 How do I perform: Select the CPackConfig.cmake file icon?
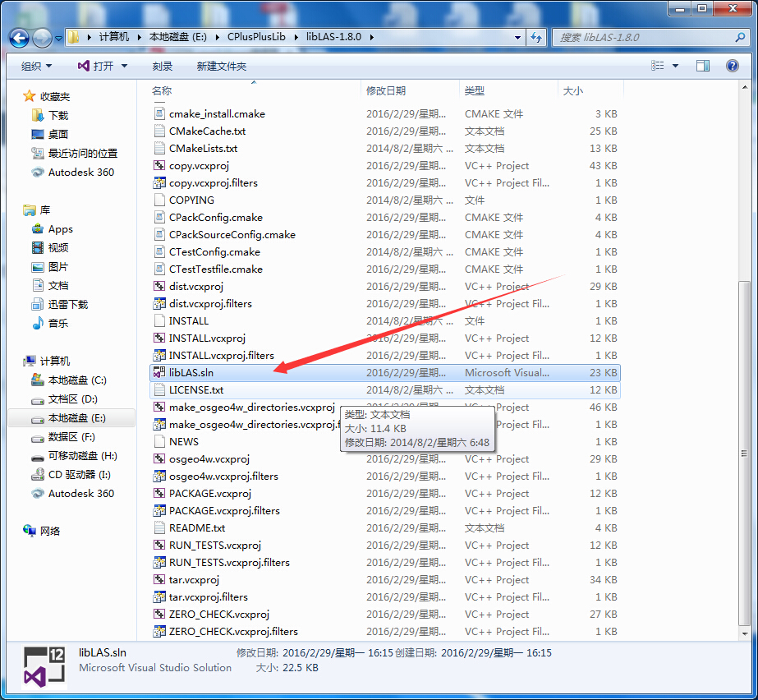(x=159, y=217)
